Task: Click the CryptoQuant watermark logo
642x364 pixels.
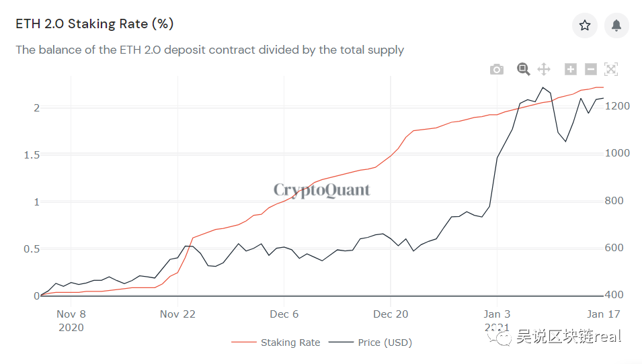Action: click(322, 190)
